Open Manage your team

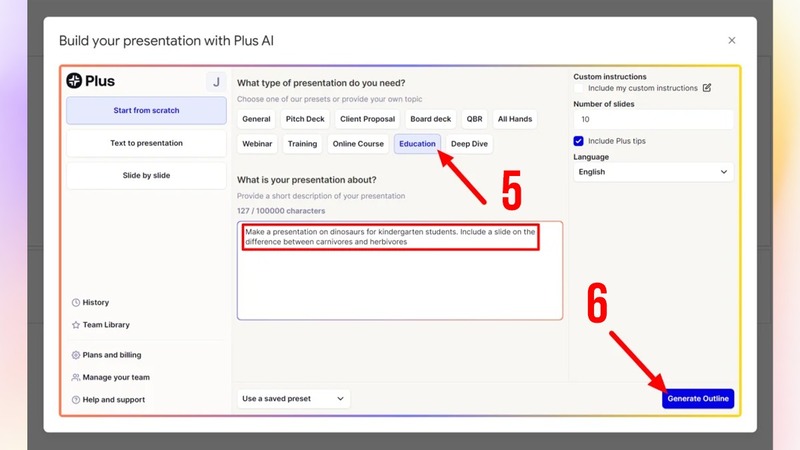coord(116,378)
